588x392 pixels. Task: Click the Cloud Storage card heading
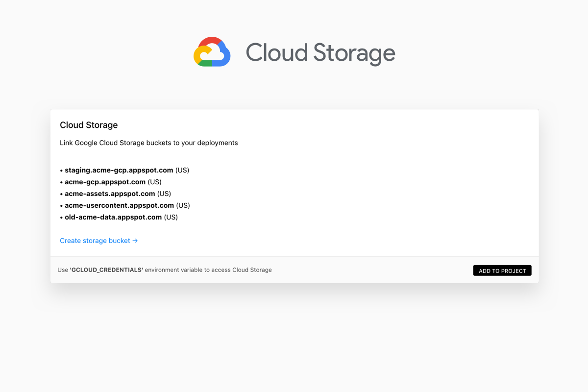coord(89,125)
